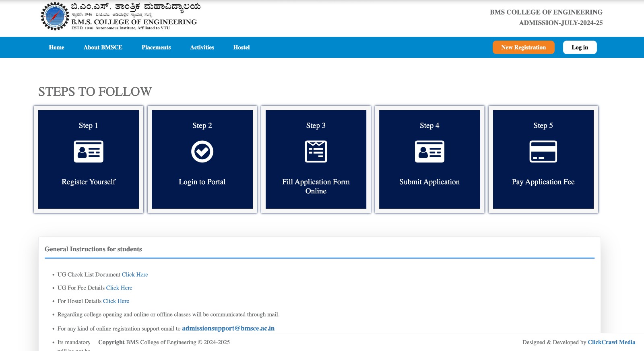Go to About BMSCE page

[103, 47]
